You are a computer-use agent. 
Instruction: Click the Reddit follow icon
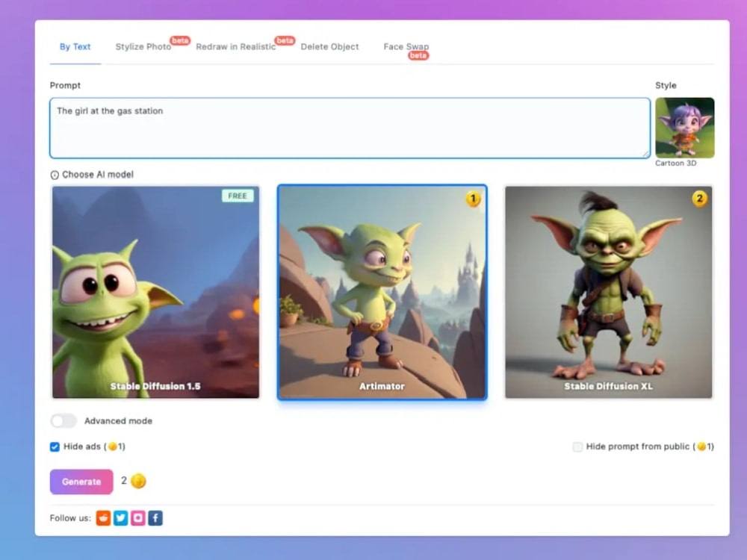pos(102,517)
